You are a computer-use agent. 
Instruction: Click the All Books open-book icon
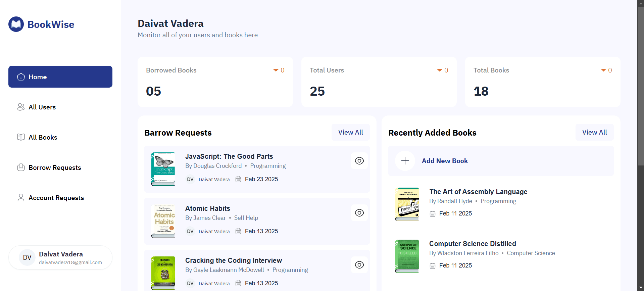[21, 137]
